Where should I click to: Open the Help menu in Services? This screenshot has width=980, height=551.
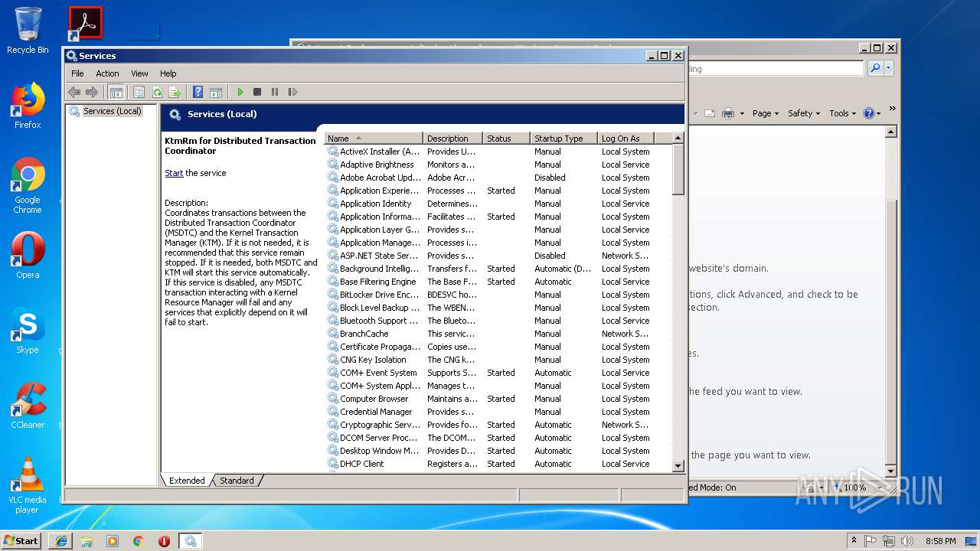[x=168, y=73]
